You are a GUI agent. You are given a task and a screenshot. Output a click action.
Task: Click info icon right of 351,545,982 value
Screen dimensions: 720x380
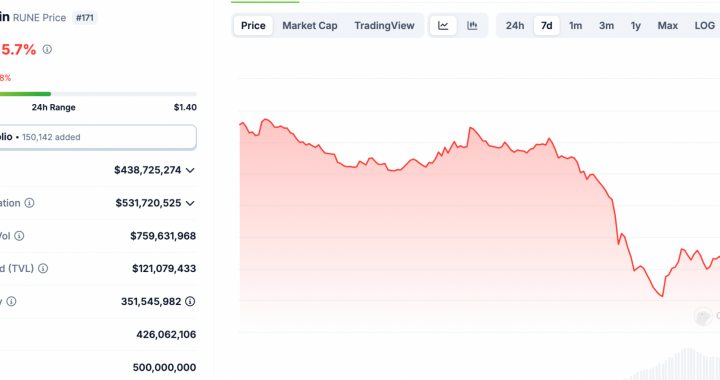pos(190,302)
